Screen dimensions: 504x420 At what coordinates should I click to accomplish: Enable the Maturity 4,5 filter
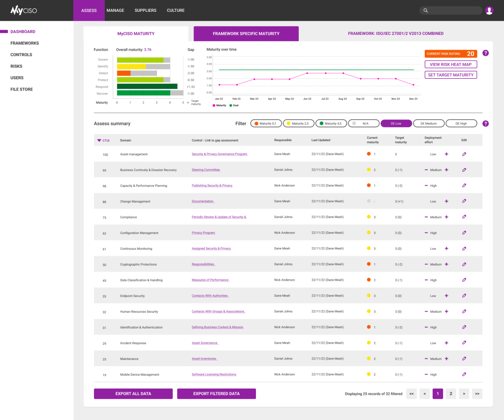[x=331, y=123]
